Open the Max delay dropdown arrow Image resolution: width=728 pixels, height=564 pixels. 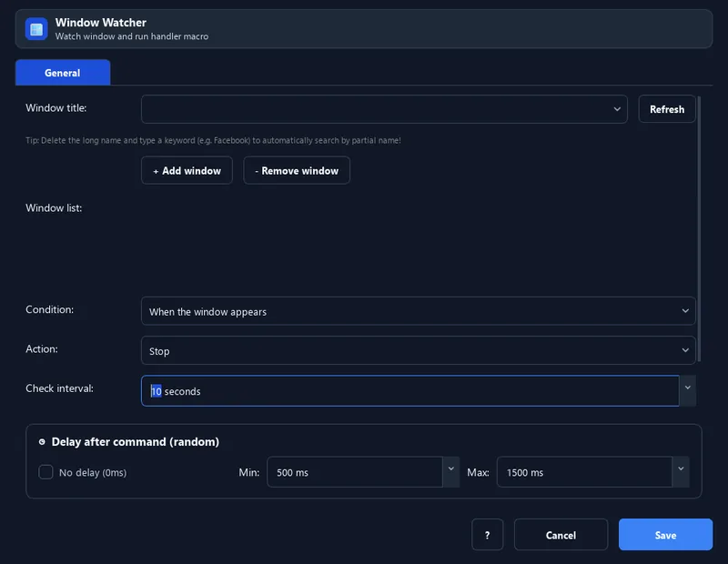pos(681,470)
